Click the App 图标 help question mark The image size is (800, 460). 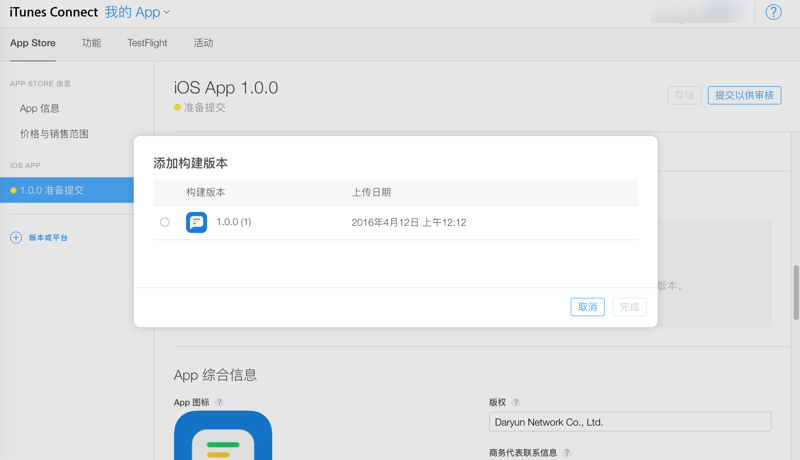click(219, 402)
